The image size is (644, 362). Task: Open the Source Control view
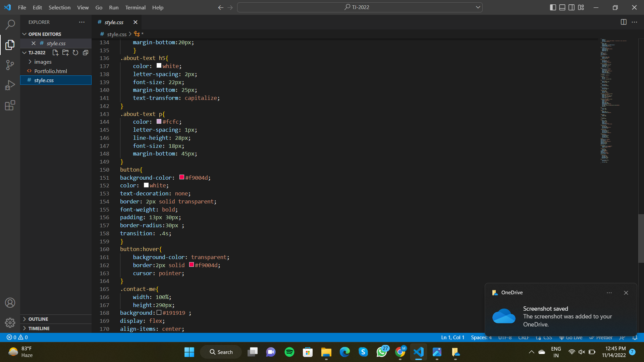[10, 65]
